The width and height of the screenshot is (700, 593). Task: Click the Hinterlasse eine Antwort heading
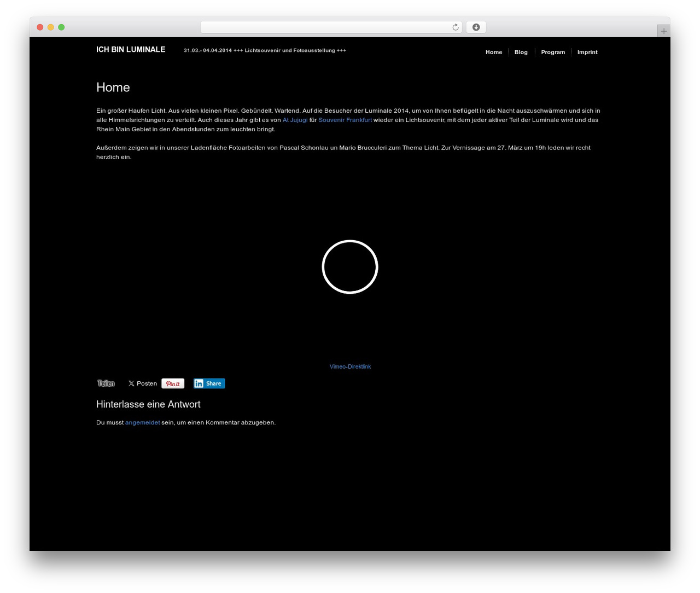point(148,404)
